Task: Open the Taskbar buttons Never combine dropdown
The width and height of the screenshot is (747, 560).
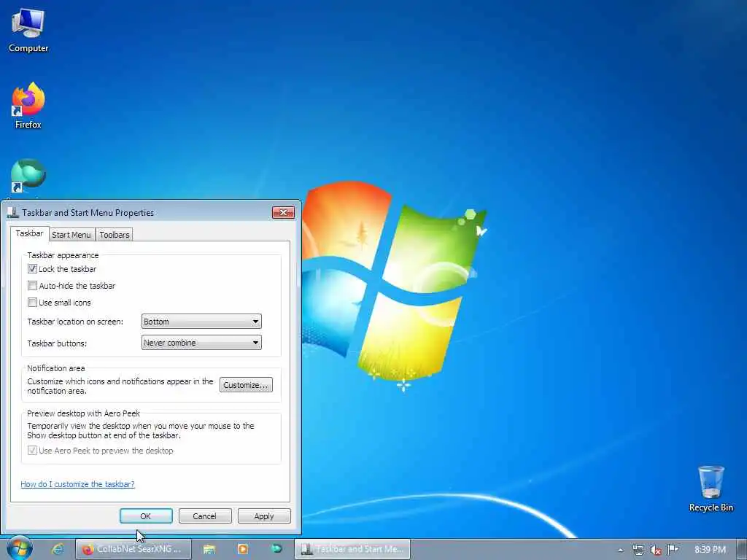Action: (x=201, y=343)
